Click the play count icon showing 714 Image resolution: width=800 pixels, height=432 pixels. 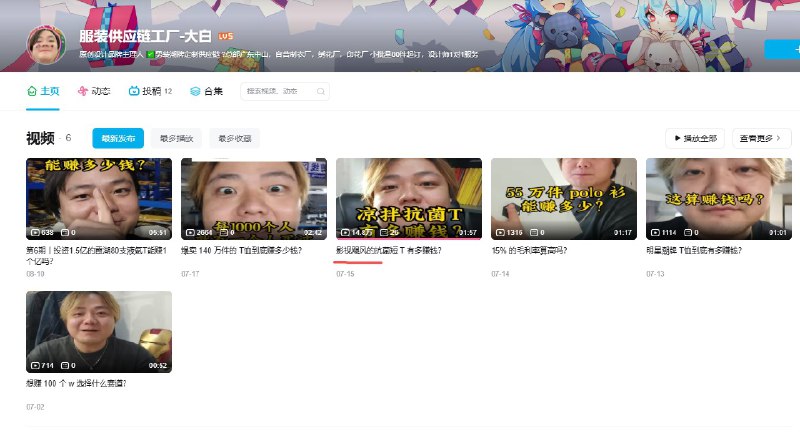coord(35,365)
